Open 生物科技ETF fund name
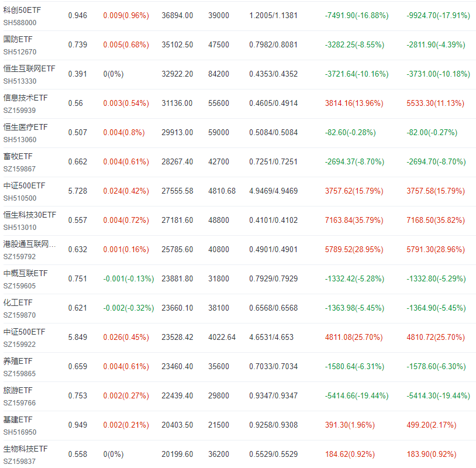 point(26,449)
